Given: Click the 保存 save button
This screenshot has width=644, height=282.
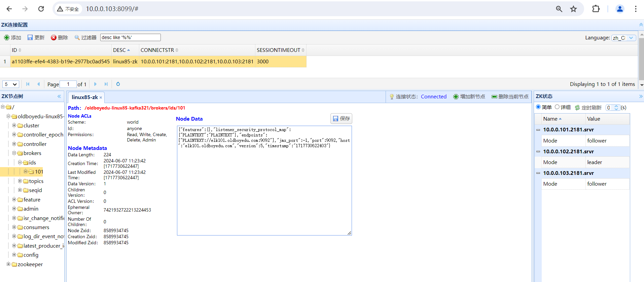Looking at the screenshot, I should [x=341, y=119].
